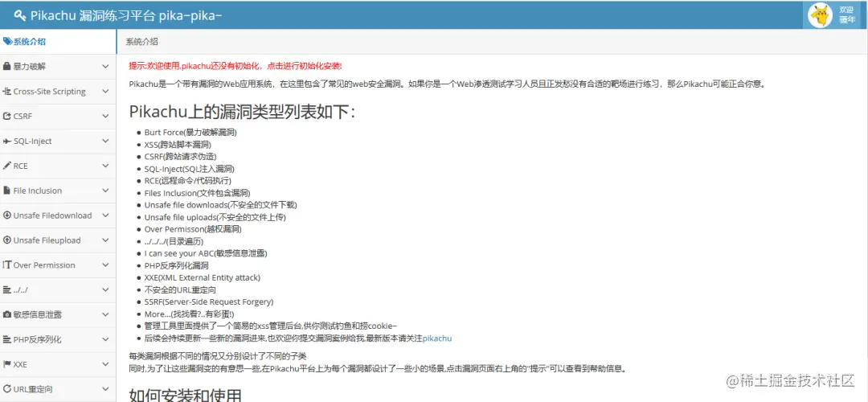868x402 pixels.
Task: Click the refresh icon for URL重定向
Action: click(7, 389)
